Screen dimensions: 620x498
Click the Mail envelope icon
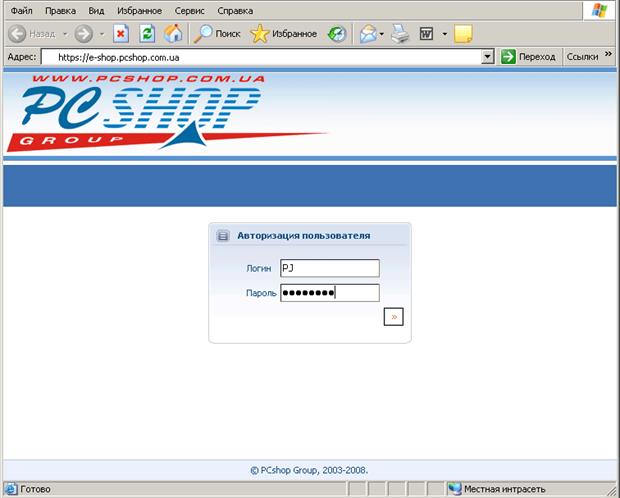[x=367, y=33]
